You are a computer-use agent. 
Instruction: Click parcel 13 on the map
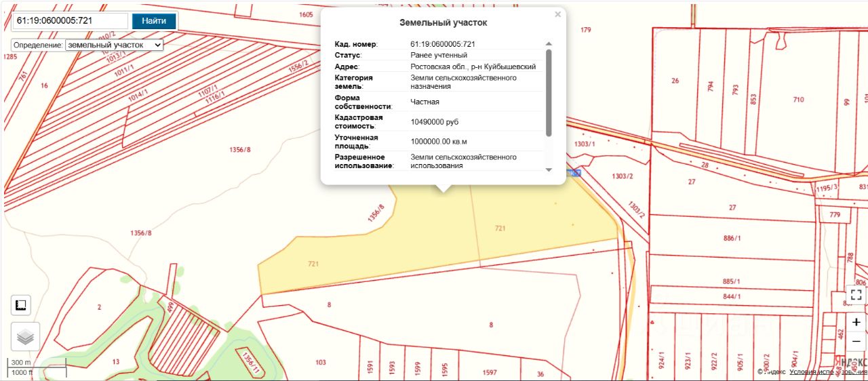tap(116, 361)
